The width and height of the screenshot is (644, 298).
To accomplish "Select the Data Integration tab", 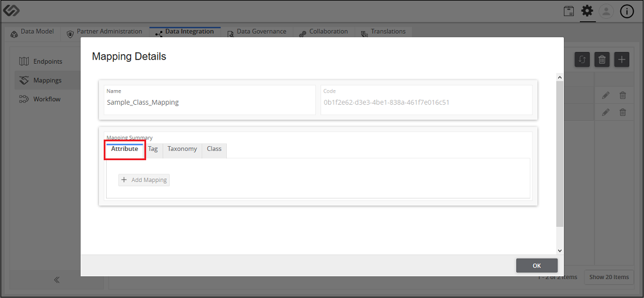I will click(185, 32).
